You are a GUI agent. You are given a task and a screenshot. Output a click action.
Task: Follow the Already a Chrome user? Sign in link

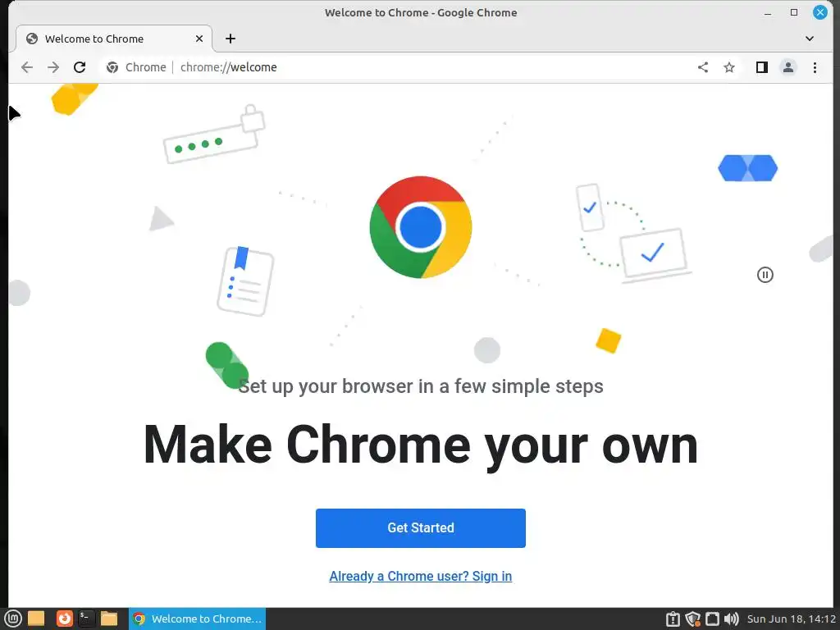[x=421, y=576]
